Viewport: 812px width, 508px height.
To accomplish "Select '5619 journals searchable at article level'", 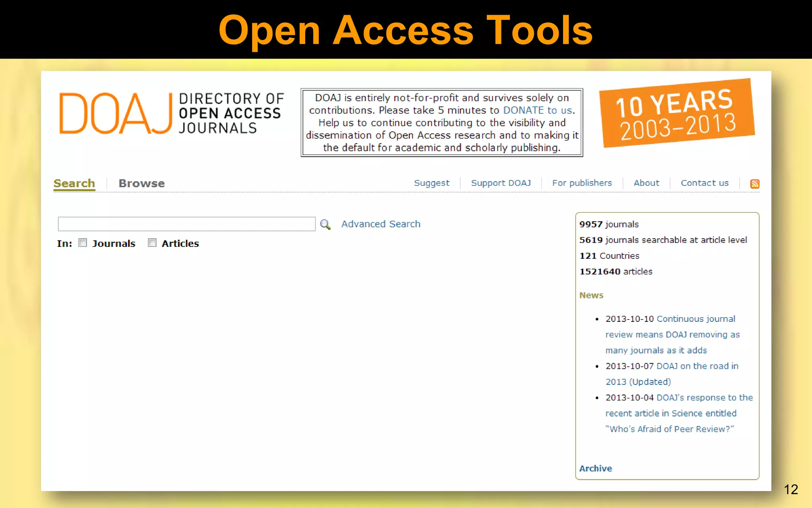I will coord(663,240).
